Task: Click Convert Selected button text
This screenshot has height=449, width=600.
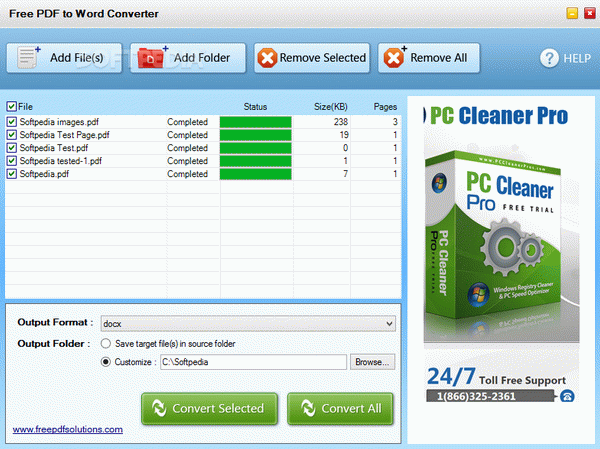Action: [x=218, y=408]
